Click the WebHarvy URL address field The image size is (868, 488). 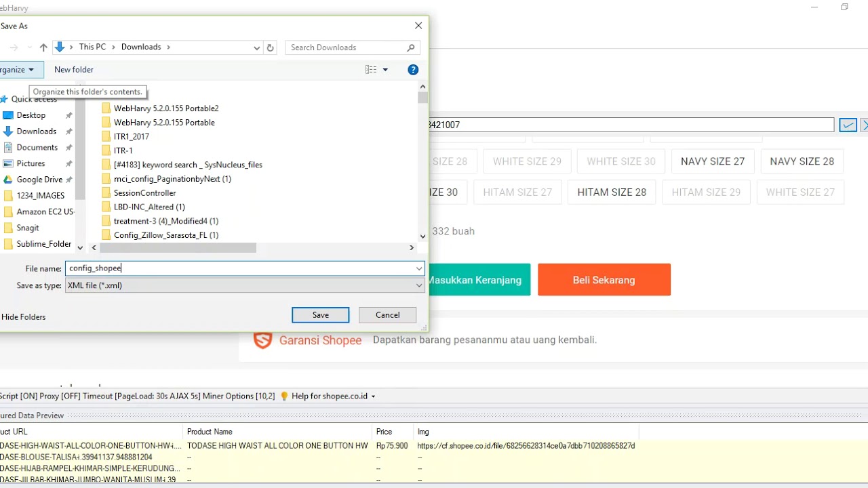(x=631, y=125)
